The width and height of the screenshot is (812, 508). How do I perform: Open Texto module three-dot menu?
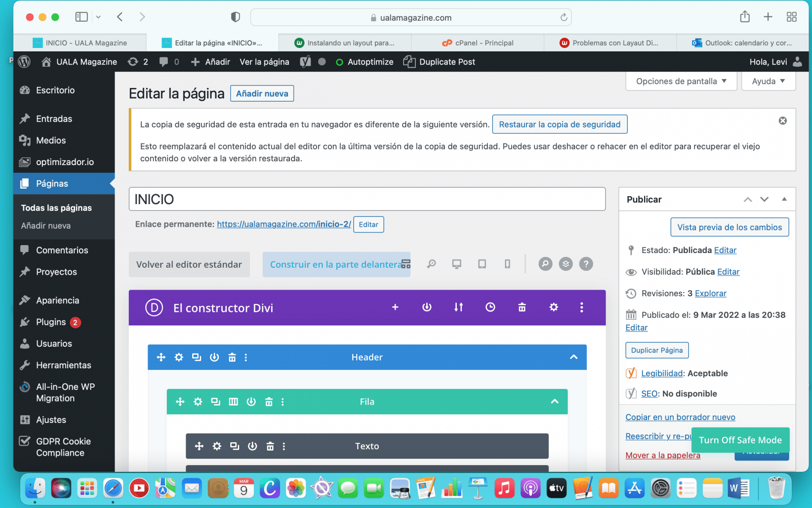pos(284,446)
